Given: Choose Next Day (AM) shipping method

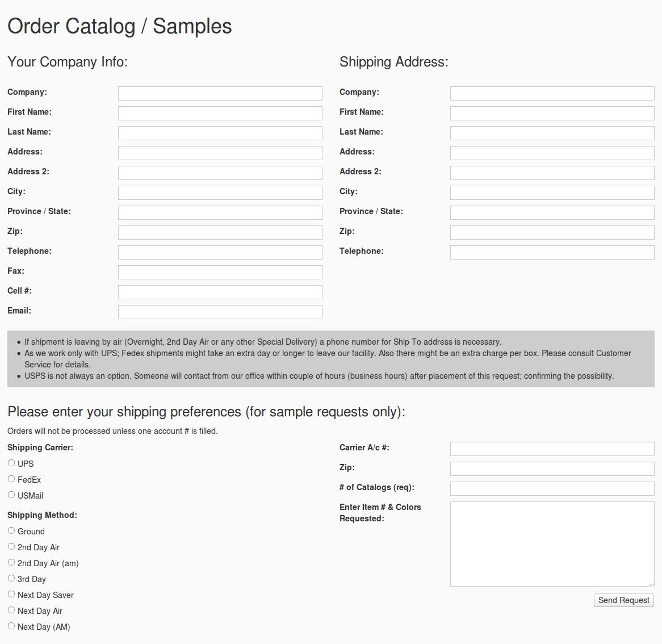Looking at the screenshot, I should point(11,626).
